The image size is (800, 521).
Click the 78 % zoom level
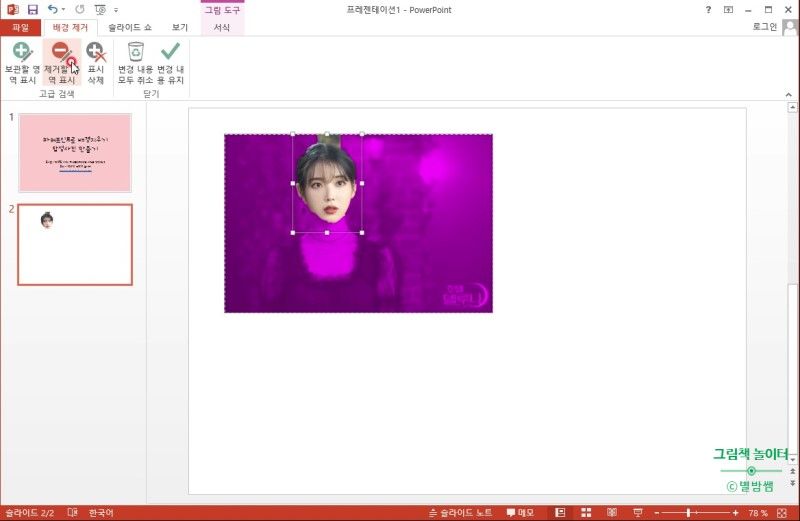(758, 513)
